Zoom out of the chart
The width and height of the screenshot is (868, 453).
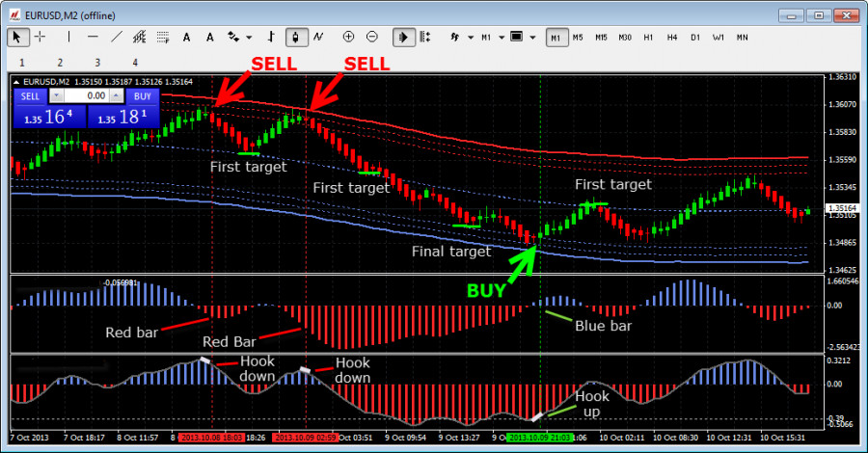[x=372, y=37]
